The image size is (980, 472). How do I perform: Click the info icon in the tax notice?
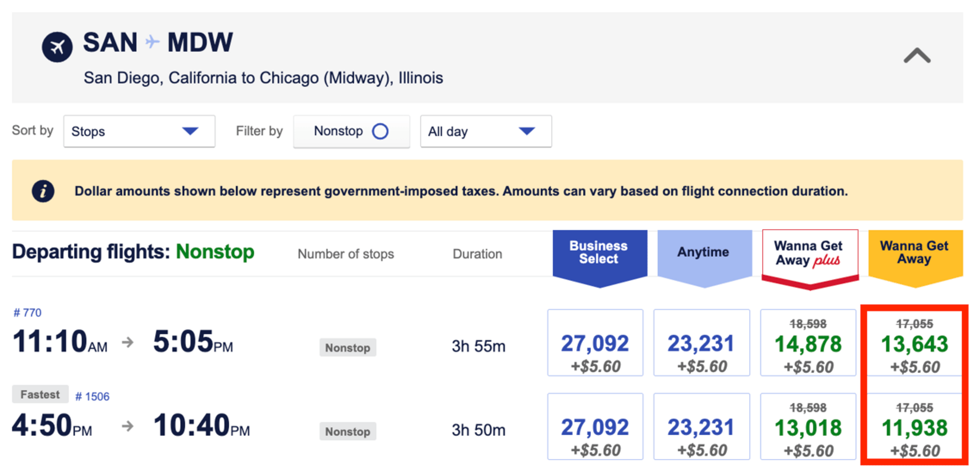(43, 191)
